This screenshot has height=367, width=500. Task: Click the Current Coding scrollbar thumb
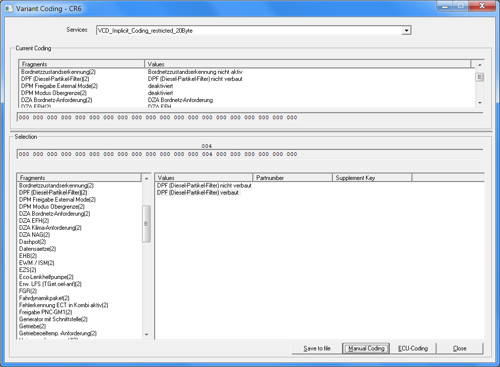point(480,77)
